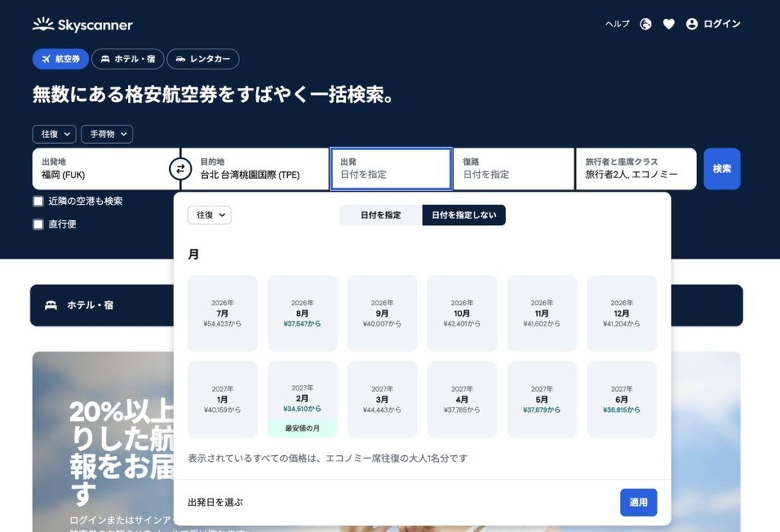Swap origin and destination arrows icon
The width and height of the screenshot is (780, 532).
pos(180,169)
